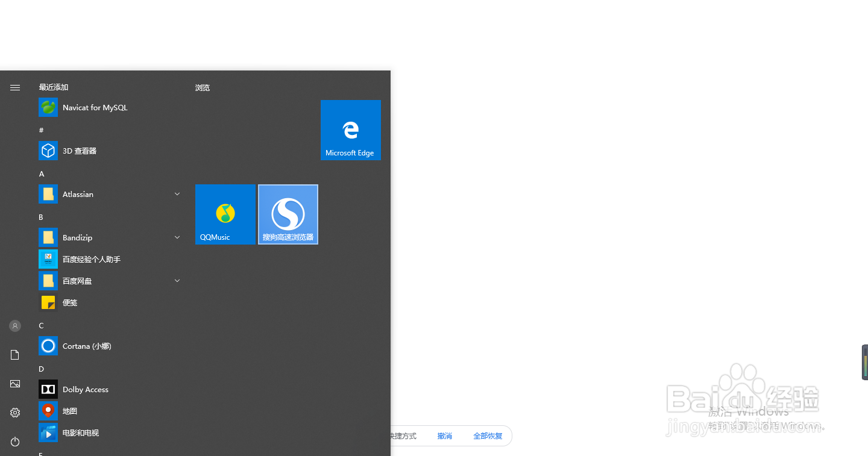
Task: Launch the QQMusic tile
Action: 225,214
